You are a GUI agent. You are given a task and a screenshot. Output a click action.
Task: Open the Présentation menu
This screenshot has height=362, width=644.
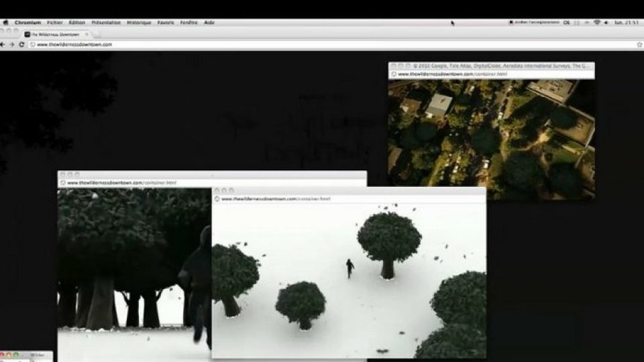click(106, 23)
